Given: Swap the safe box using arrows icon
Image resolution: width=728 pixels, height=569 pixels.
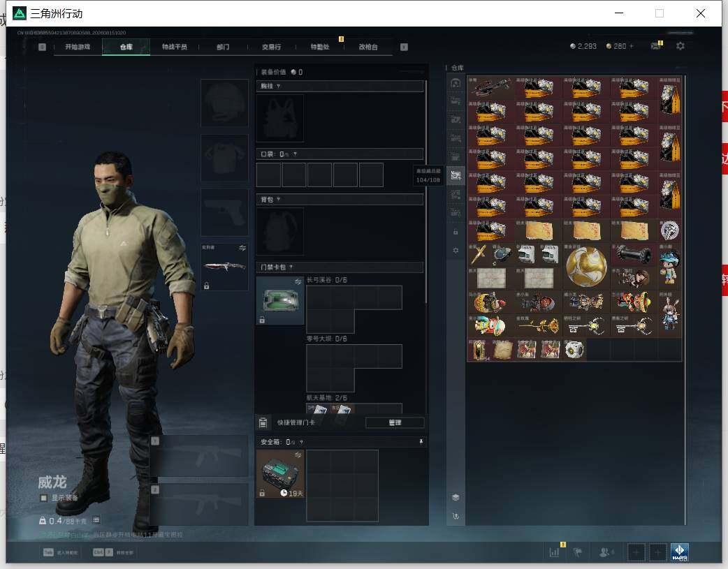Looking at the screenshot, I should point(298,455).
